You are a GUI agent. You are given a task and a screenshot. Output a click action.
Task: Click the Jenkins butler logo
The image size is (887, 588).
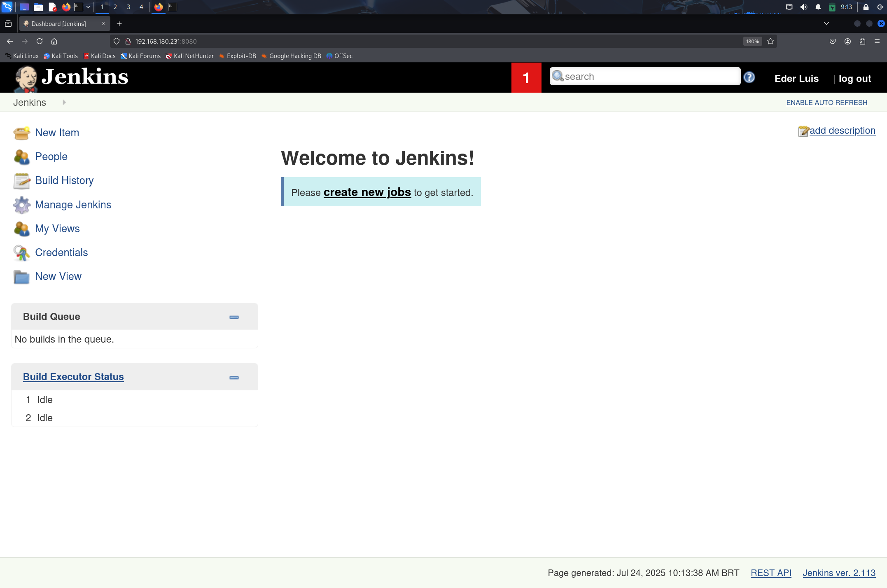click(x=26, y=78)
